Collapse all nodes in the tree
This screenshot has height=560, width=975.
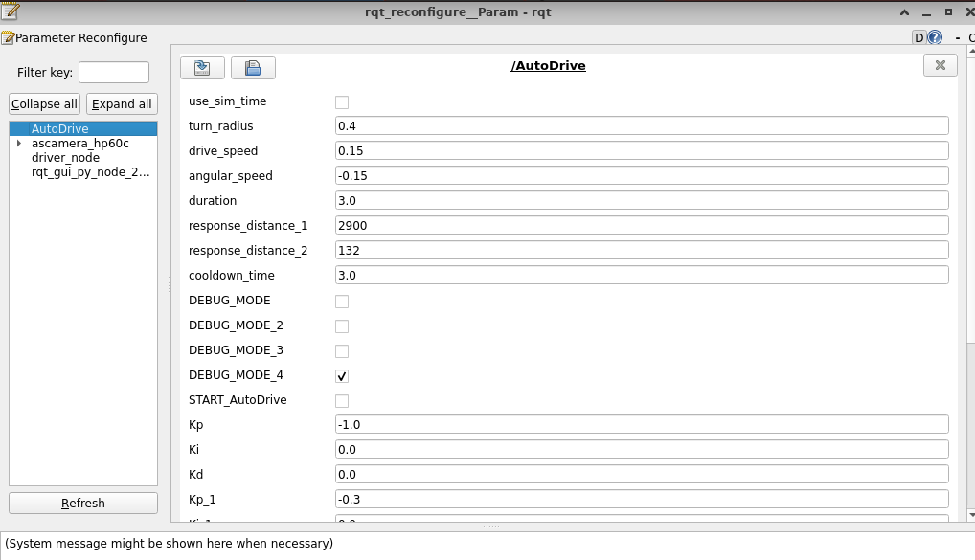[44, 104]
